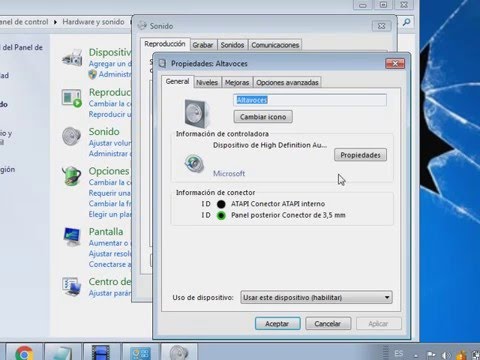Screen dimensions: 480x360
Task: Open the Opciones de energía battery icon
Action: (x=72, y=176)
